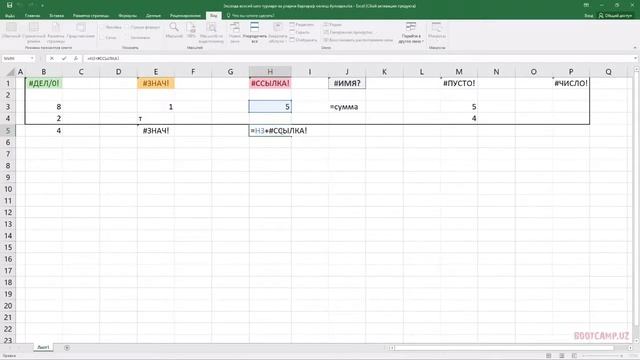Open the Общий доступ (Share) button

point(615,16)
